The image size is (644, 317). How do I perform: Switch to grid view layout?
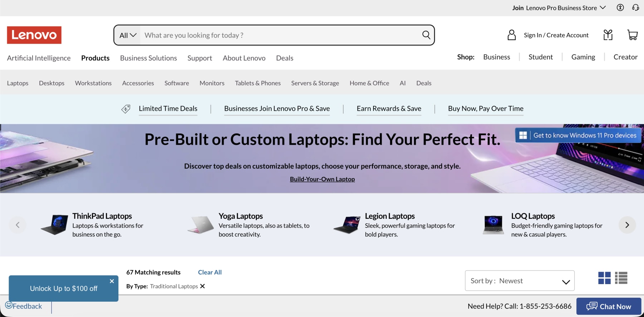pos(604,278)
